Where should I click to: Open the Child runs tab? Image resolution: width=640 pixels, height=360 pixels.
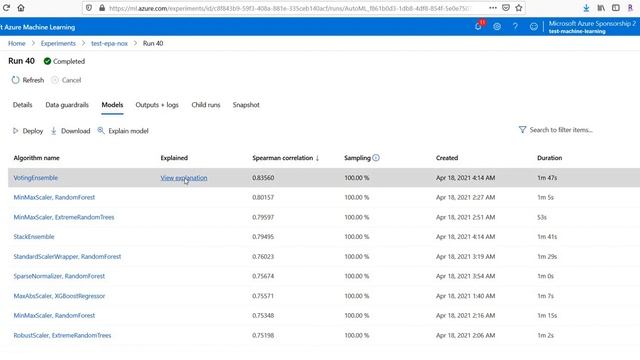click(x=206, y=105)
